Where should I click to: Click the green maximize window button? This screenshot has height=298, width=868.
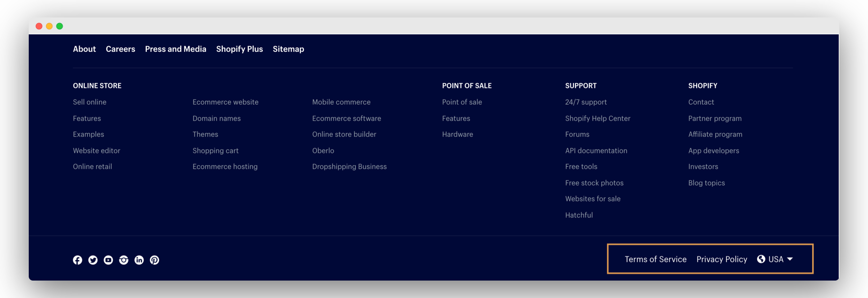point(60,26)
